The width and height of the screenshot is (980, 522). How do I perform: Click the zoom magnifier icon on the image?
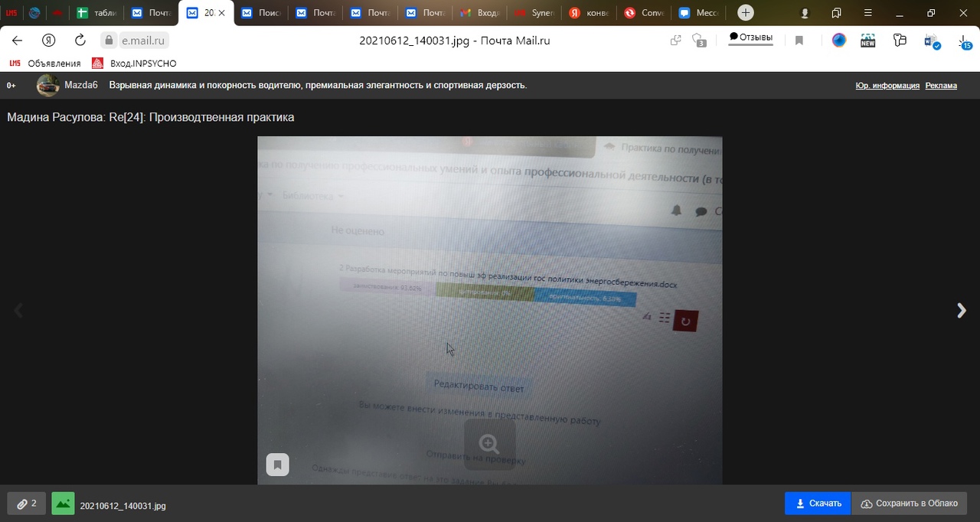tap(489, 444)
